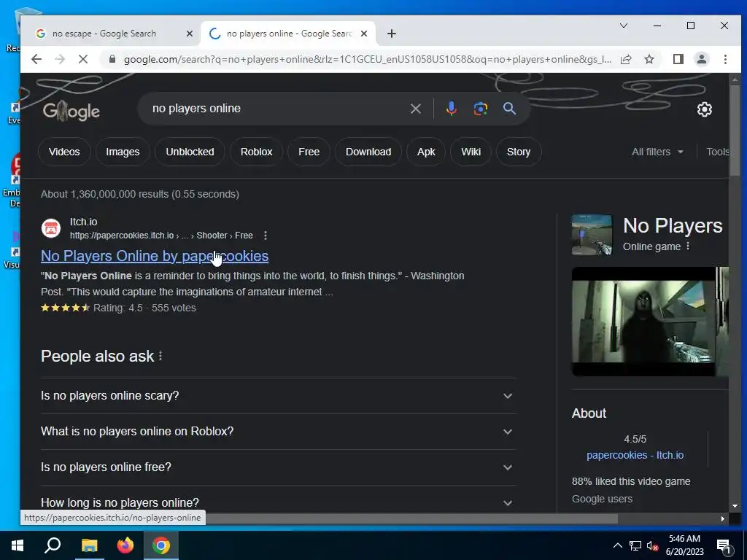Open the 'papercookies - Itch.io' rating link
The height and width of the screenshot is (560, 747).
[x=635, y=455]
